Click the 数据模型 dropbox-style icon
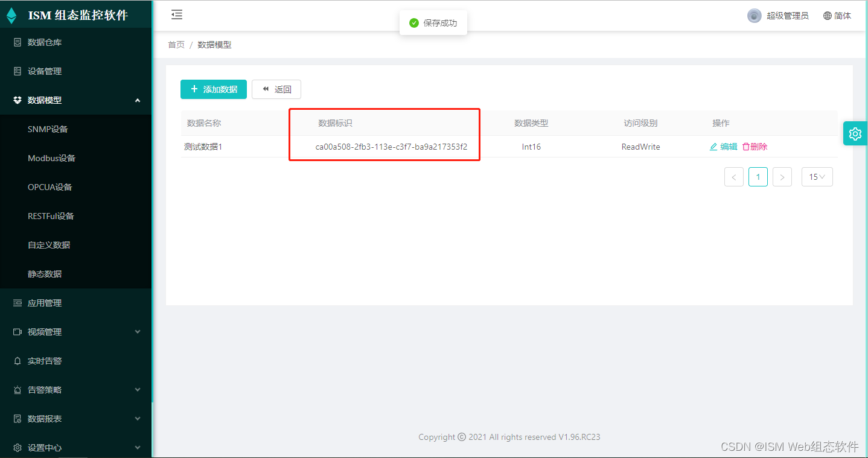Image resolution: width=868 pixels, height=458 pixels. pos(18,100)
